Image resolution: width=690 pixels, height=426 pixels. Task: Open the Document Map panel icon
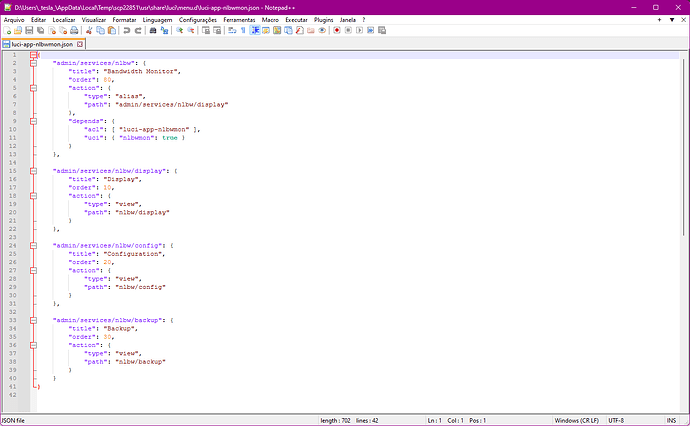pyautogui.click(x=277, y=30)
